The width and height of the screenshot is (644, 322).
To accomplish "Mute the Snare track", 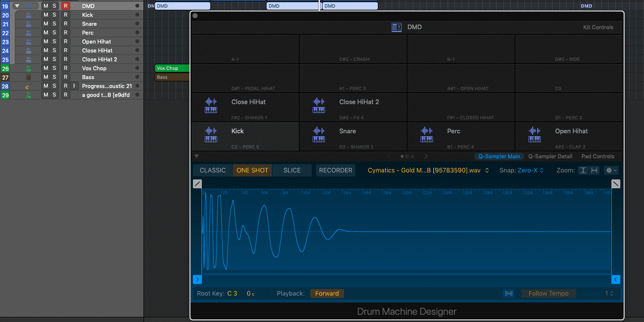I will (x=46, y=24).
